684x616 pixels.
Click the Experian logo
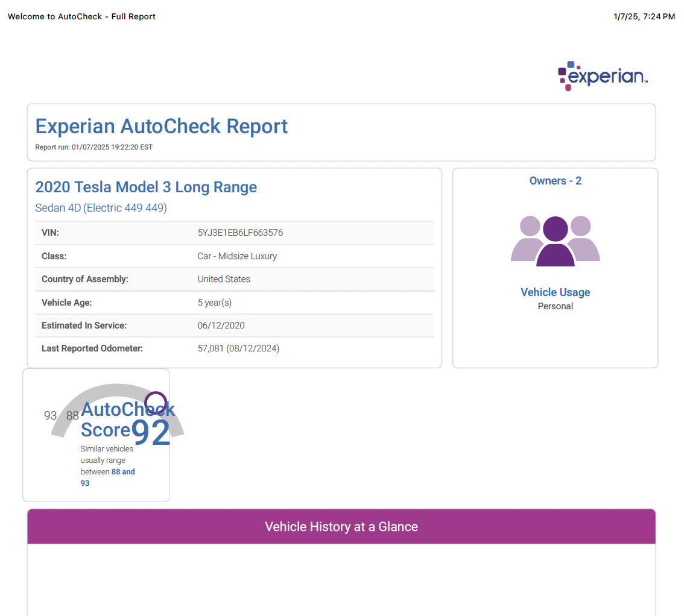coord(603,76)
